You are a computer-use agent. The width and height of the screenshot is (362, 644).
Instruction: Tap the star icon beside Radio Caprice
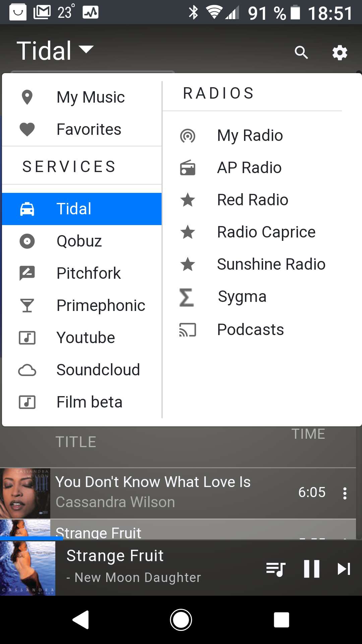click(x=188, y=232)
